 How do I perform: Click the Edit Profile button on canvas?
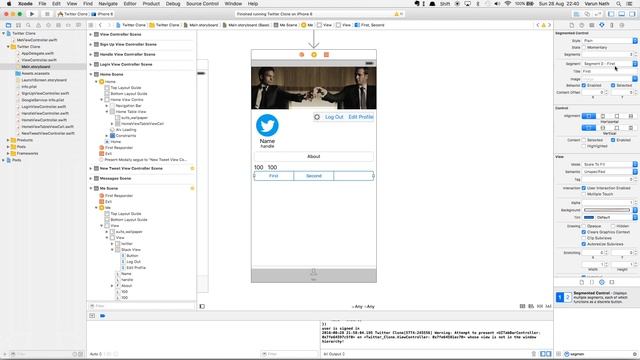click(x=361, y=117)
